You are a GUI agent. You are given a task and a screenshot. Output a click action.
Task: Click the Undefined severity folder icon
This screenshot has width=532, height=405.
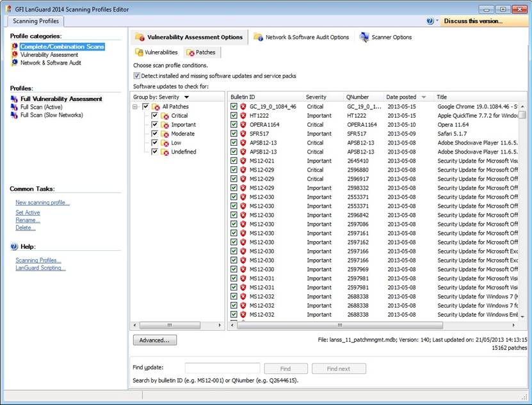tap(165, 152)
